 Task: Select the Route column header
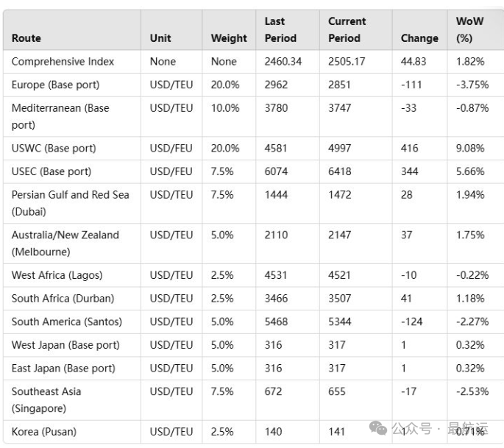point(26,38)
